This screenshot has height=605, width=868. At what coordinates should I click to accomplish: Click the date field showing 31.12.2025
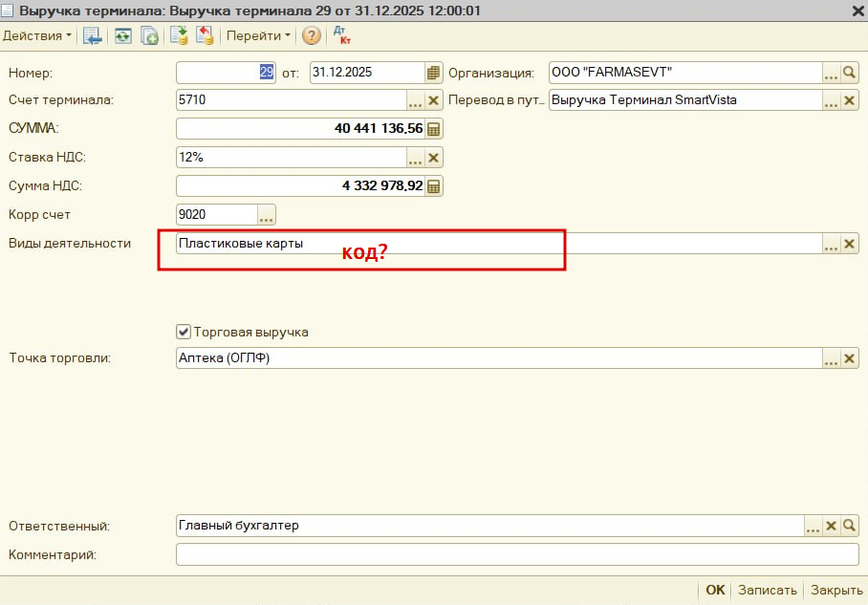368,73
